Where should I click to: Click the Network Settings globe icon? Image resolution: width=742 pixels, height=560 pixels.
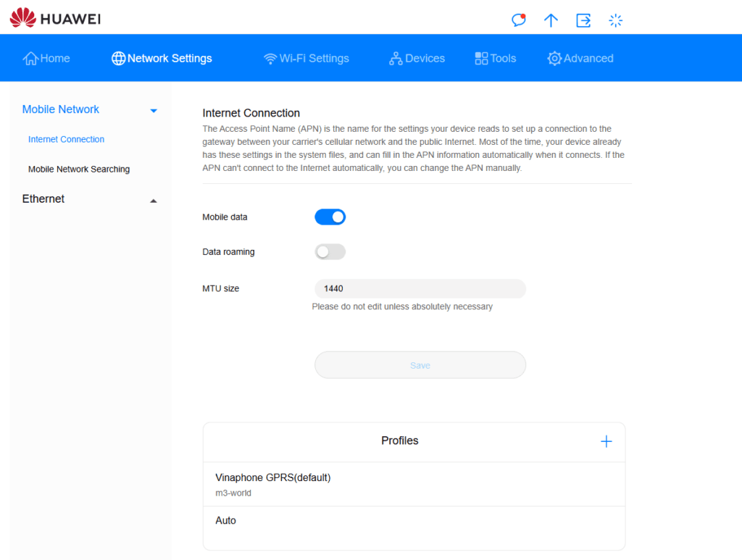point(118,58)
